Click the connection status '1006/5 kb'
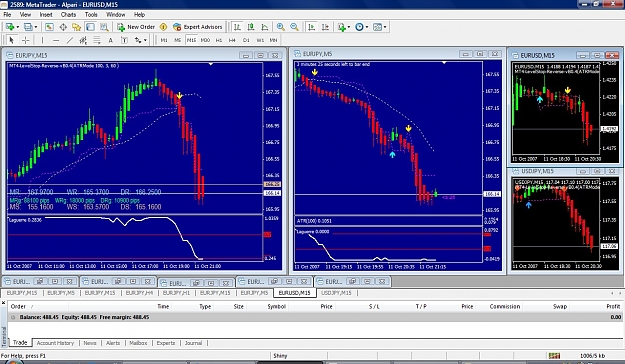The height and width of the screenshot is (364, 625). click(592, 356)
